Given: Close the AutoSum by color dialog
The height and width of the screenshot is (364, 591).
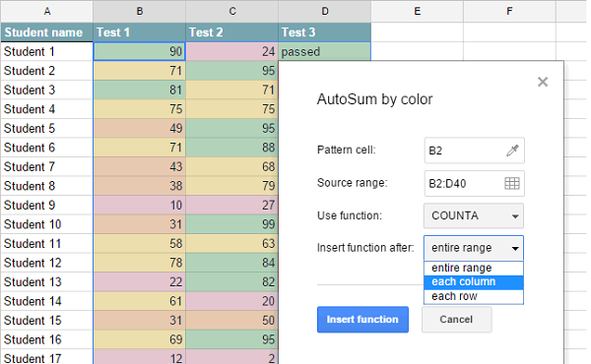Looking at the screenshot, I should (x=543, y=82).
